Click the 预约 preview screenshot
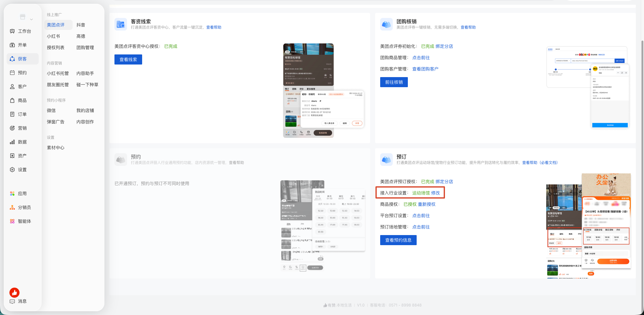Screen dimensions: 644x315 (323, 226)
